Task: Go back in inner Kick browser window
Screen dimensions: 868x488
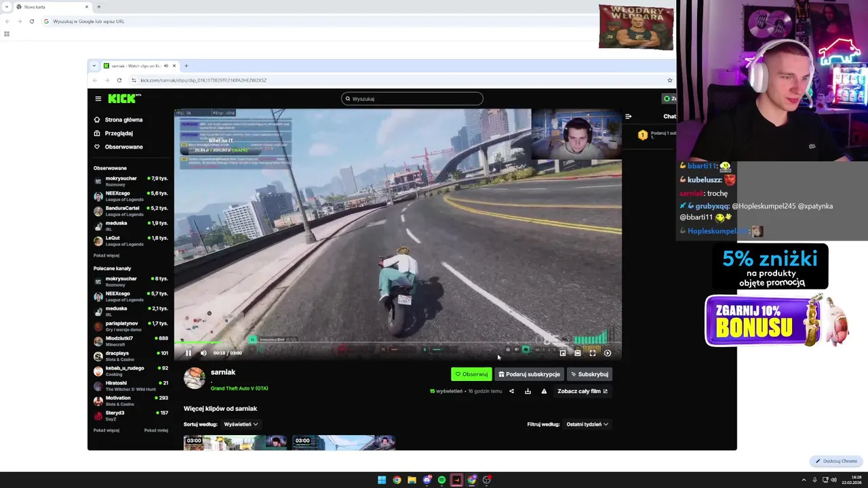Action: click(94, 80)
